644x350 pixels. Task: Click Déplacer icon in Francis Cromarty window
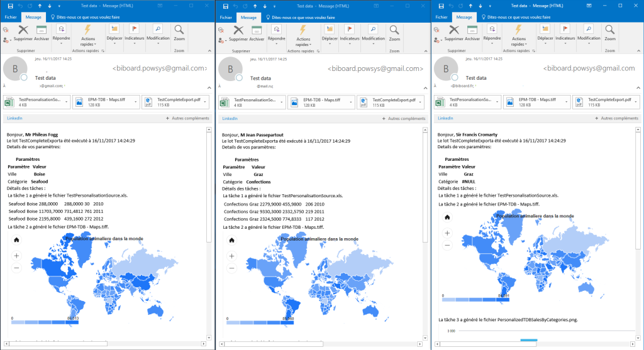[x=545, y=29]
